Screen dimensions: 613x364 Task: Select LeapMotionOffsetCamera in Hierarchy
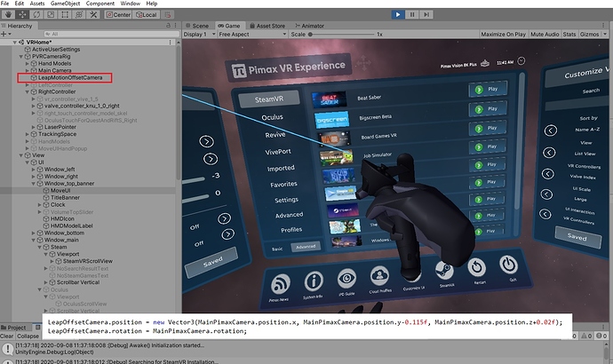[x=70, y=78]
